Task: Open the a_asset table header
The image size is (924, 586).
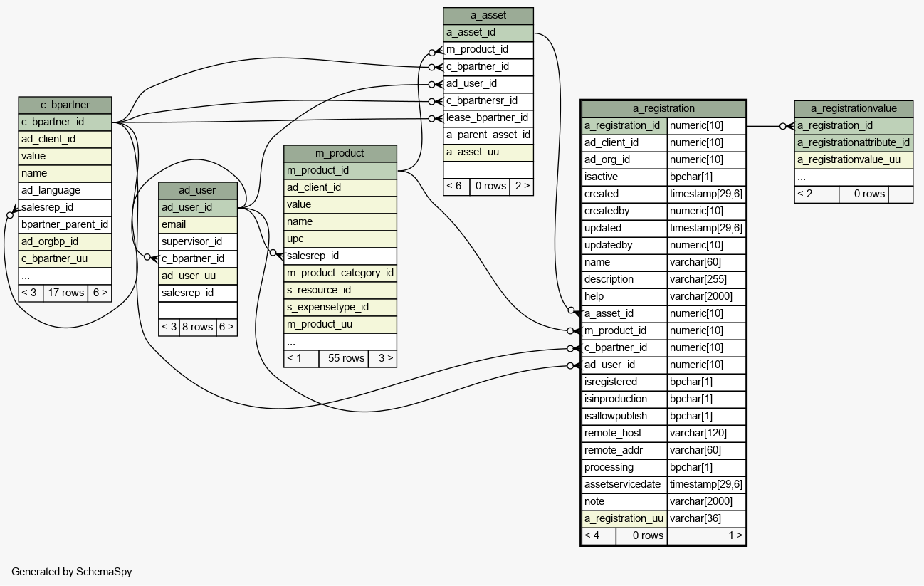Action: pyautogui.click(x=488, y=16)
